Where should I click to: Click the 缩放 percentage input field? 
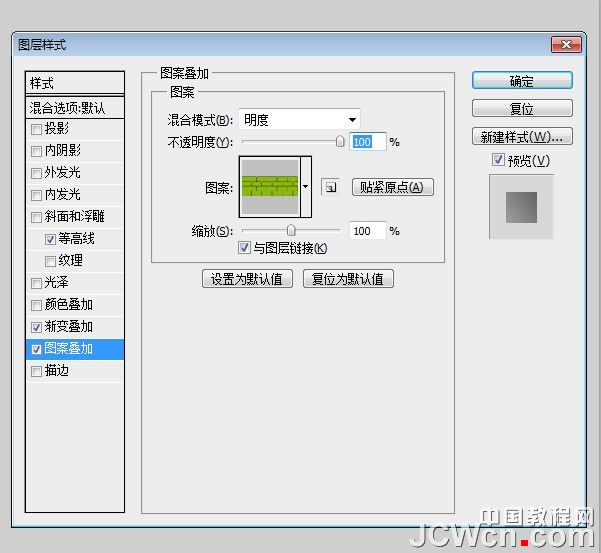coord(364,231)
